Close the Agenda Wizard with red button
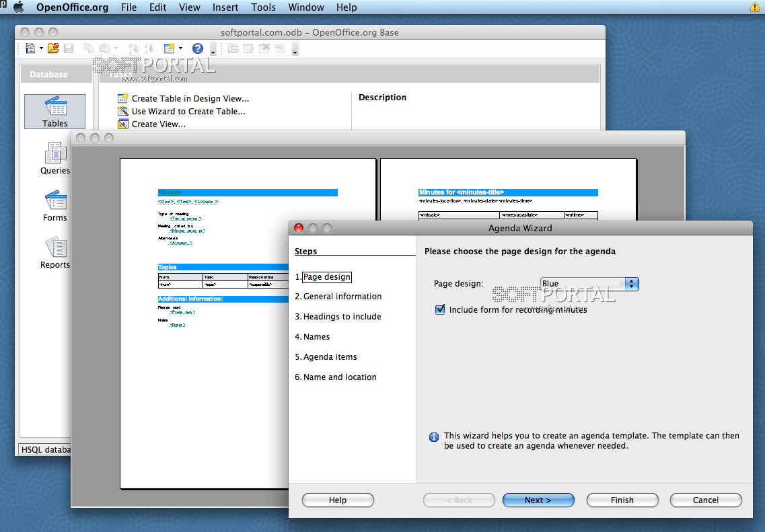The image size is (765, 532). click(299, 228)
